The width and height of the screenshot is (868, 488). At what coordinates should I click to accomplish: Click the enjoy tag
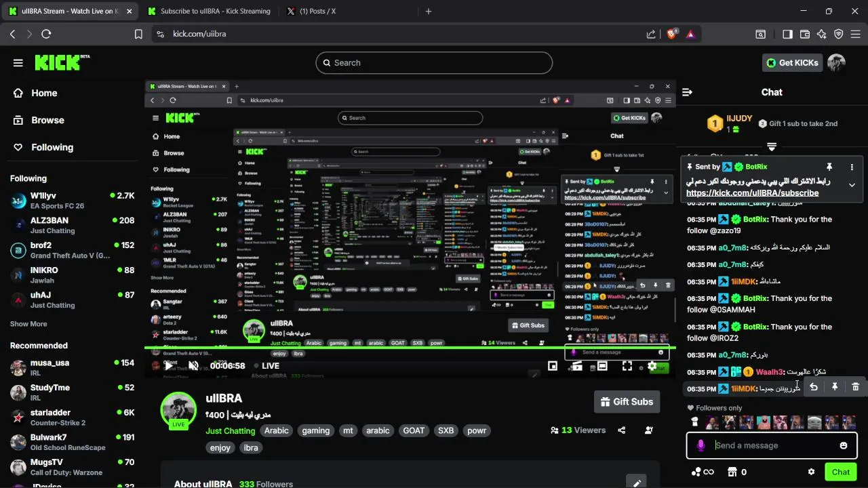pos(220,447)
